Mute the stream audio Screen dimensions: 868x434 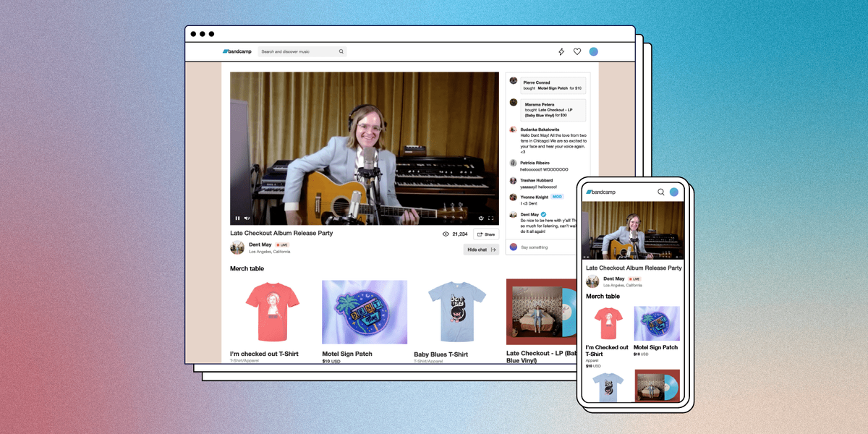[247, 218]
